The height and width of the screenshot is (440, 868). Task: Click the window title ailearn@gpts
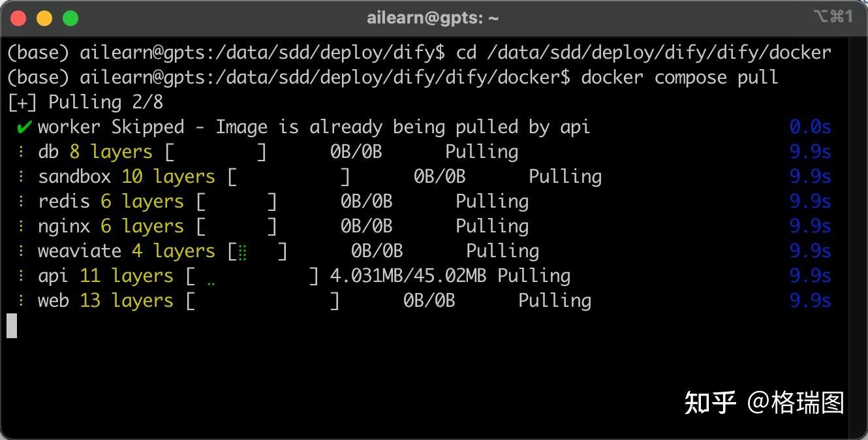433,18
